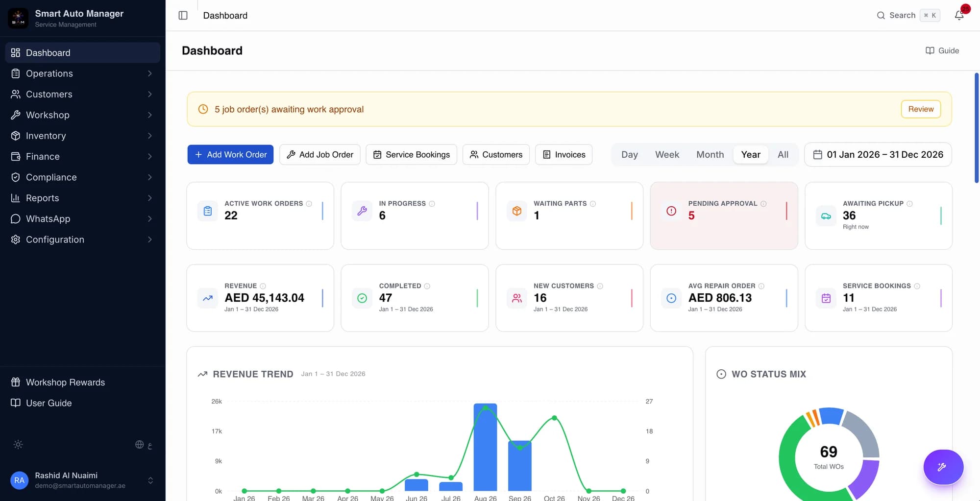The height and width of the screenshot is (501, 980).
Task: Select the Day time range
Action: [x=630, y=155]
